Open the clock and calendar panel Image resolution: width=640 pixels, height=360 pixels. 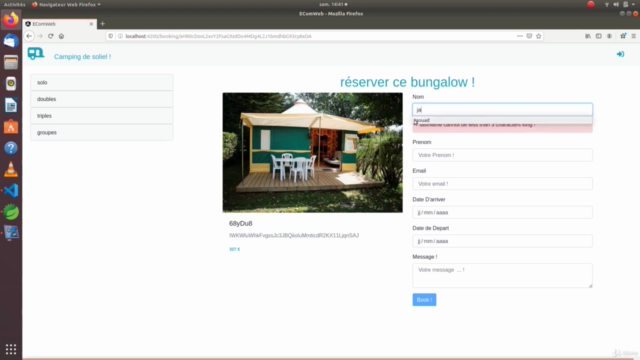(x=333, y=4)
